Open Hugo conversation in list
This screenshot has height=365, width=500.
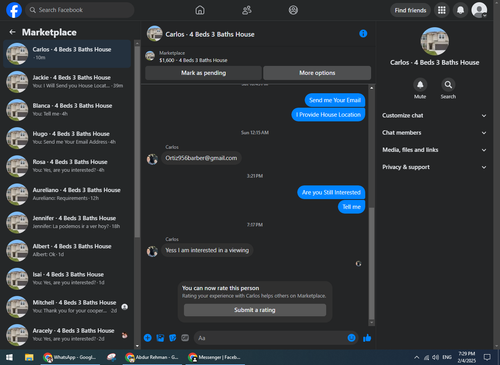click(67, 138)
